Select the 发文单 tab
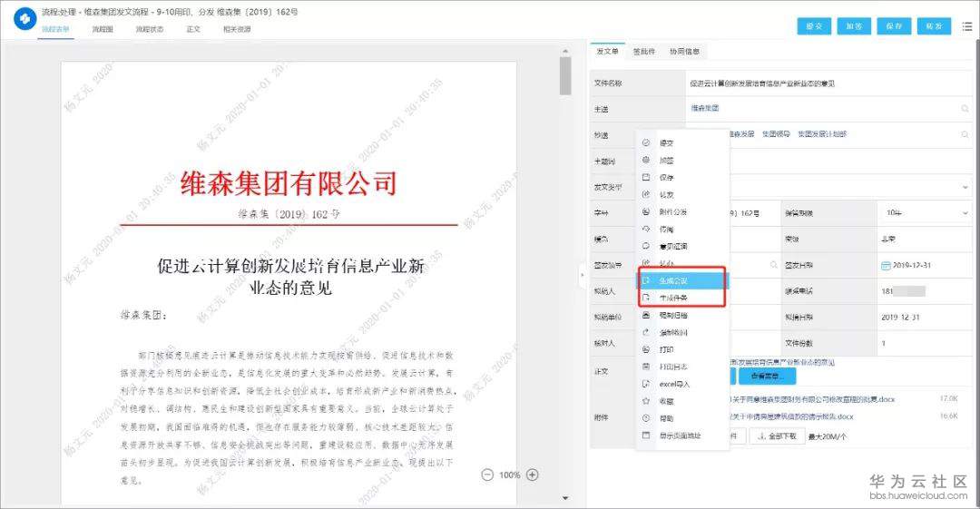Image resolution: width=980 pixels, height=509 pixels. tap(607, 52)
